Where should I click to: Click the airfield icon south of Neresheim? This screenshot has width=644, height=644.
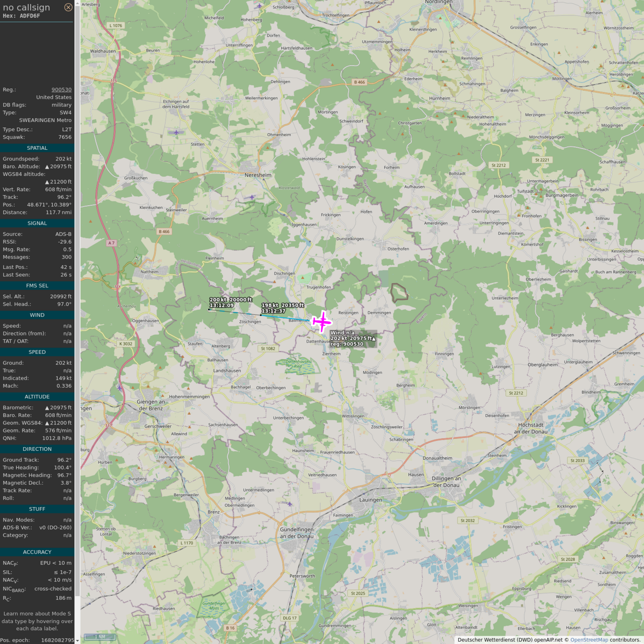point(252,197)
